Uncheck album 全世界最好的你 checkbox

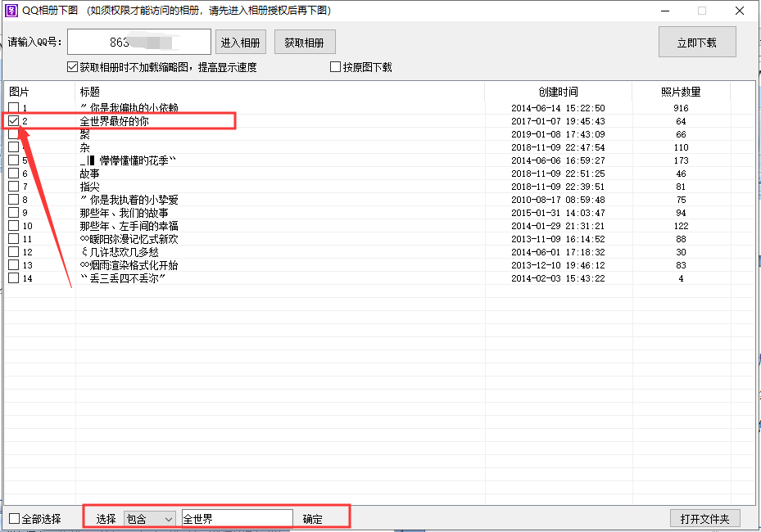click(14, 121)
